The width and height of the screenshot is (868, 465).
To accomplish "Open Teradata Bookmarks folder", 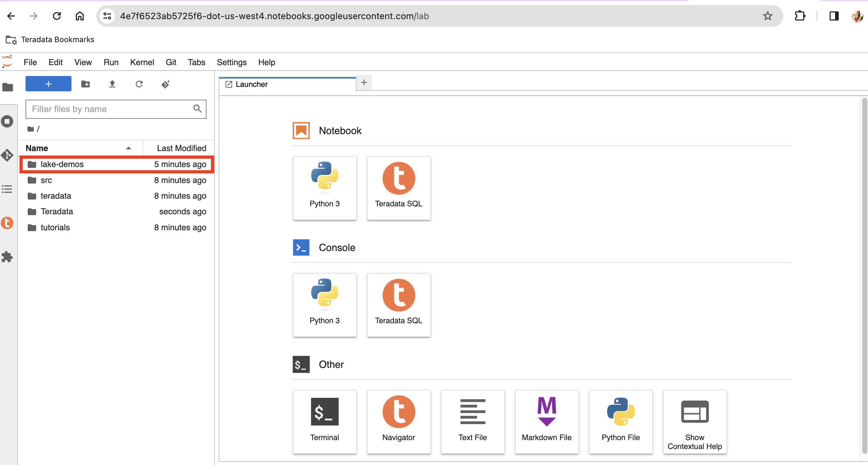I will pos(50,40).
